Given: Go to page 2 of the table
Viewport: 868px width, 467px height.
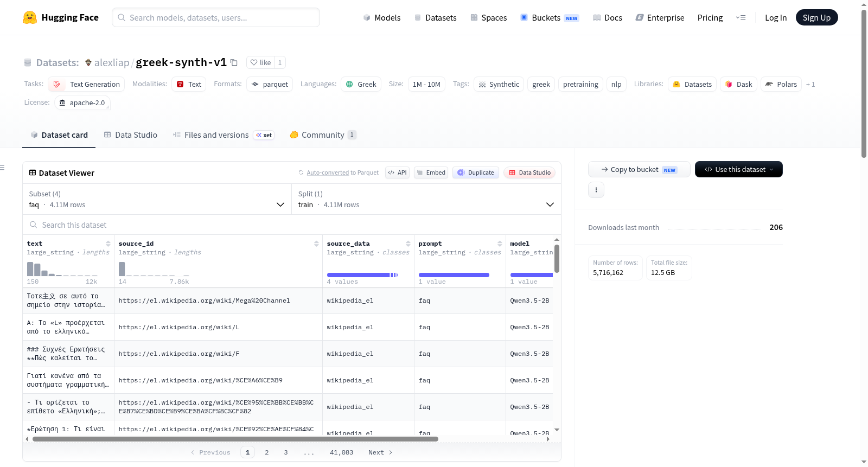Looking at the screenshot, I should pos(267,452).
